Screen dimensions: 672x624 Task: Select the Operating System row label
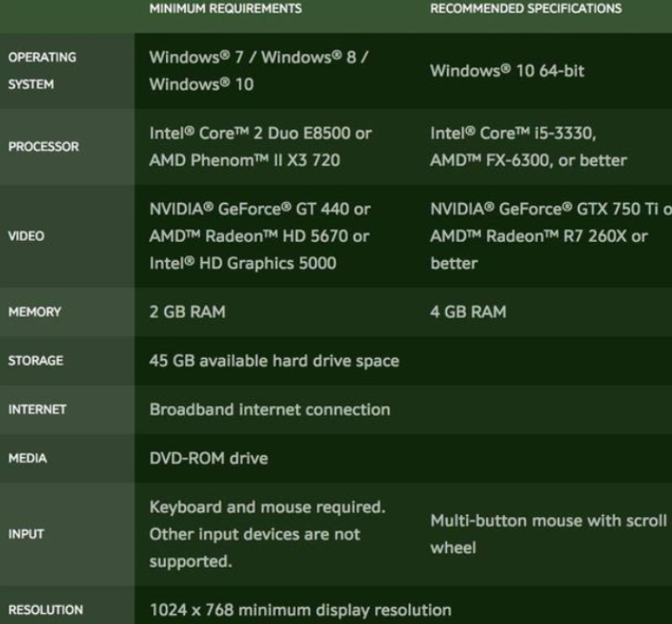(x=42, y=71)
